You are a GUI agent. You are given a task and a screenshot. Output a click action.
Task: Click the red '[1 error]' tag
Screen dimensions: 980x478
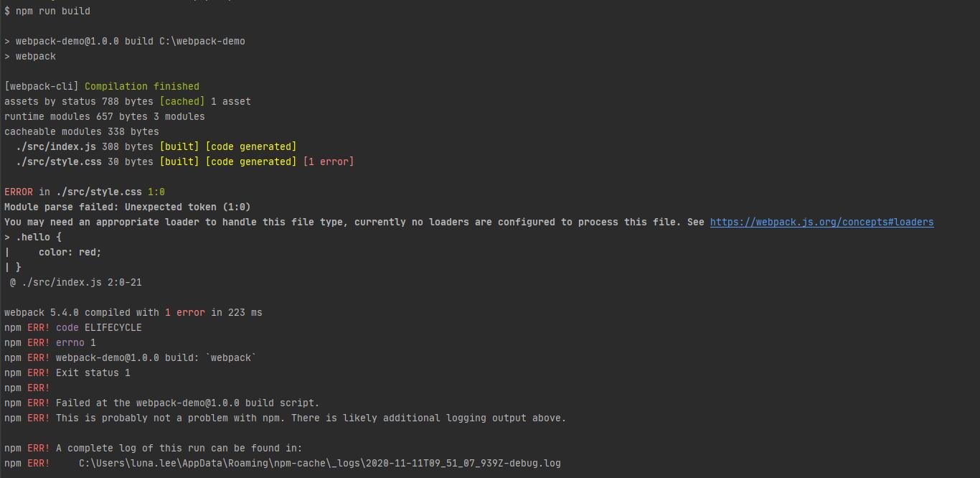pos(328,162)
